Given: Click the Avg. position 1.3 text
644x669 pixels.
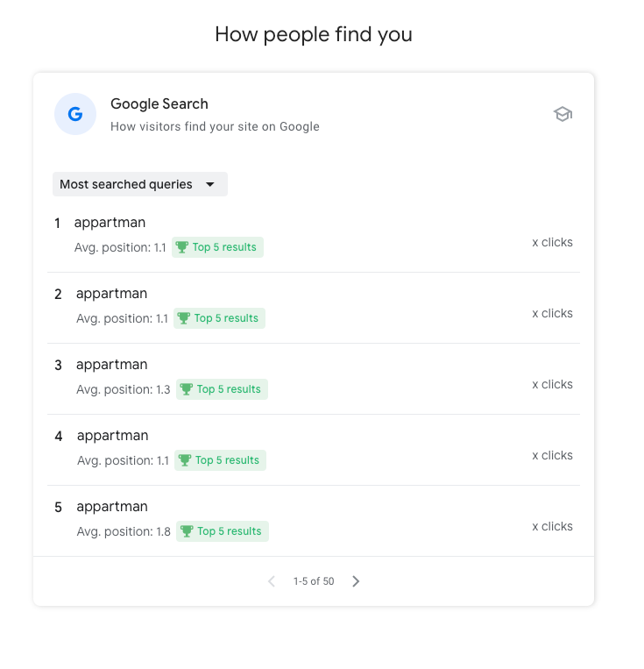Looking at the screenshot, I should [x=124, y=389].
